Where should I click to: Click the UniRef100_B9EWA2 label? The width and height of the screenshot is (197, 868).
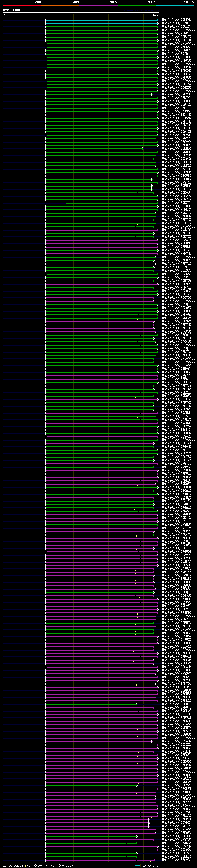point(177,186)
